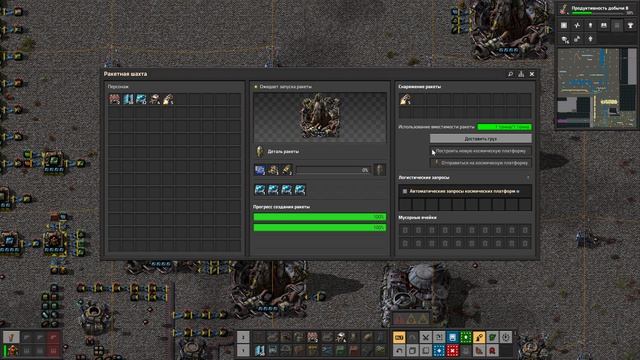Select fourth item in Персонаж inventory
The width and height of the screenshot is (640, 360).
click(155, 99)
